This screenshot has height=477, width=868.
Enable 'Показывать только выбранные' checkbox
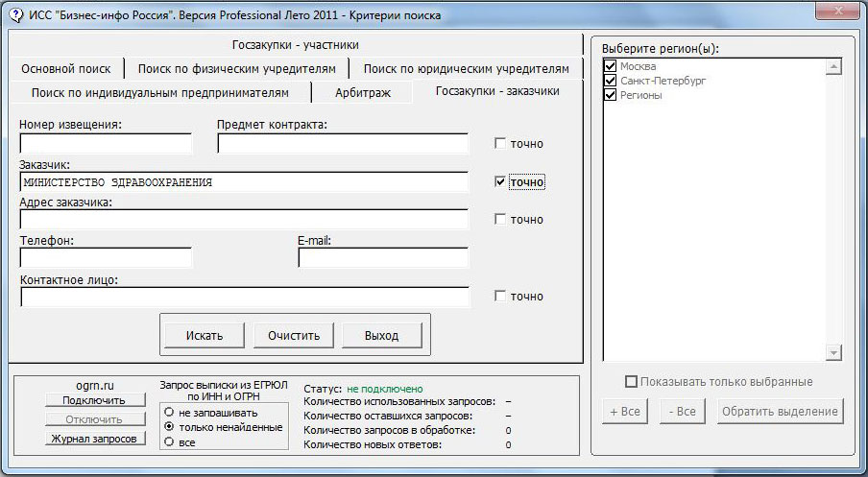631,382
